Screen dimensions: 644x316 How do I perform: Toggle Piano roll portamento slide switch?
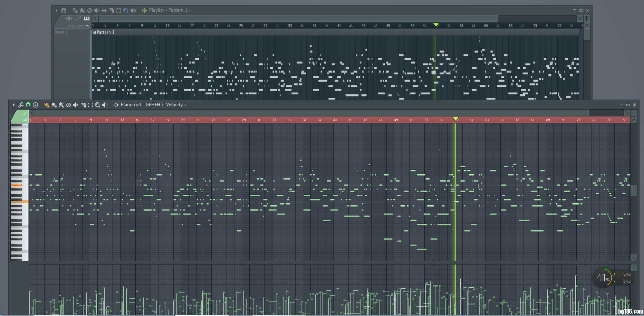(x=25, y=113)
